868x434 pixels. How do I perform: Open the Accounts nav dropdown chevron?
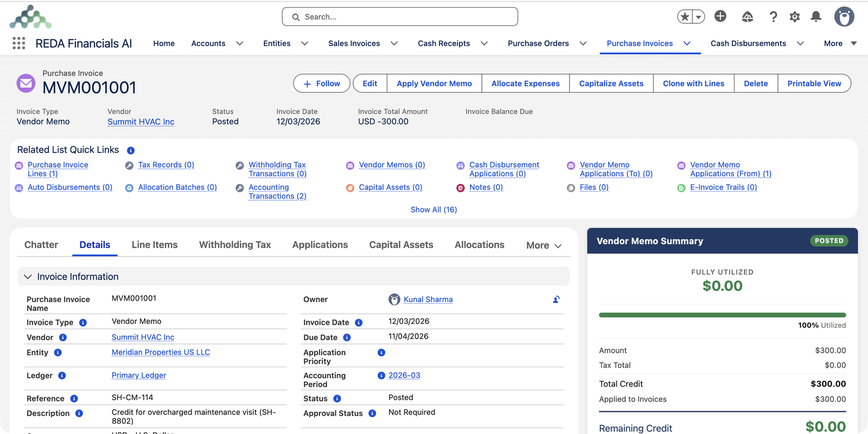(x=239, y=43)
